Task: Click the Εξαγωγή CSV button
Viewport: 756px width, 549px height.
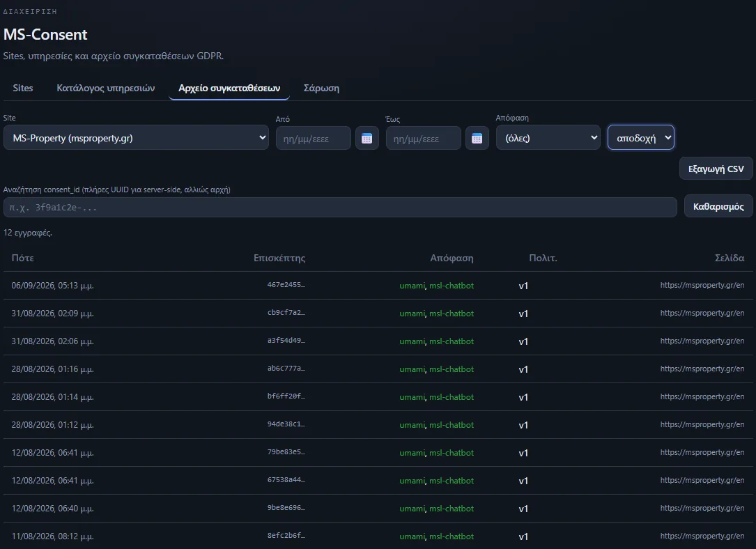Action: point(716,169)
